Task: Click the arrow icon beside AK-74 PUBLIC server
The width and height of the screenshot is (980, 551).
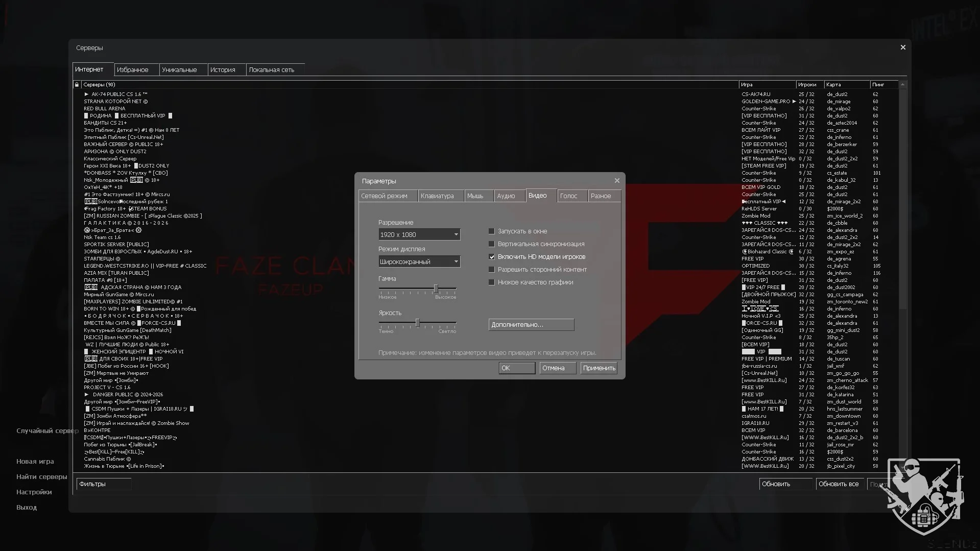Action: [86, 94]
